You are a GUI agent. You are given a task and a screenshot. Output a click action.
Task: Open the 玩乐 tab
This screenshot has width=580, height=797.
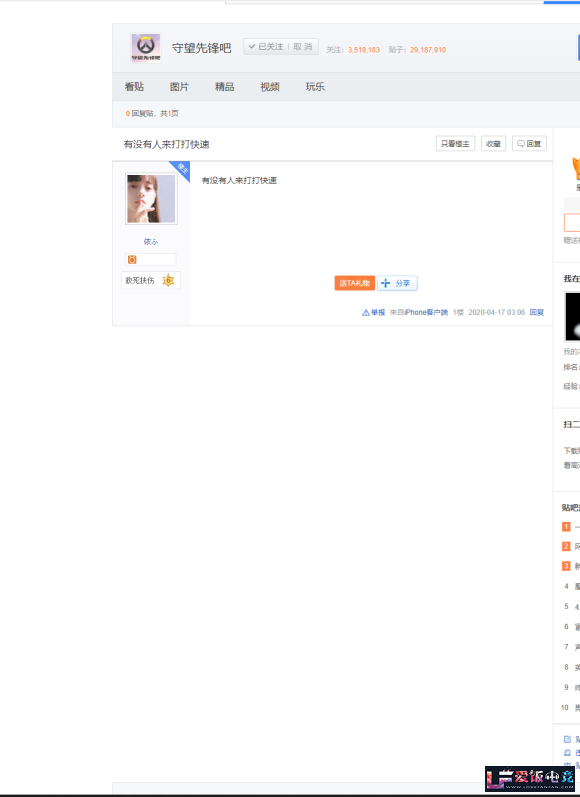click(x=315, y=86)
